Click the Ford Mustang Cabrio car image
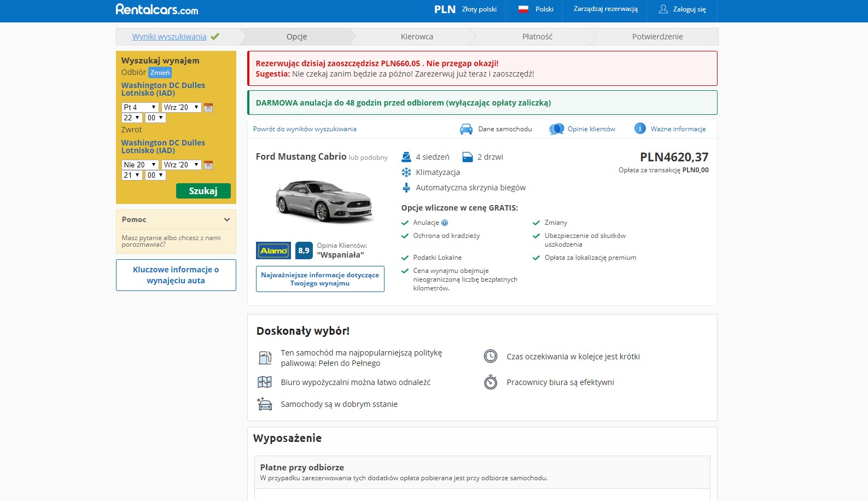868x501 pixels. (324, 201)
